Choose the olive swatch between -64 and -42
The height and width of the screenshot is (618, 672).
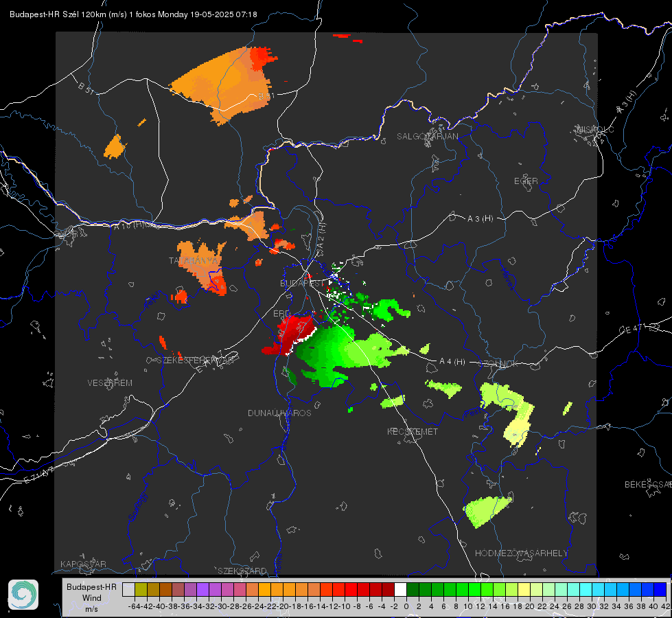[x=141, y=589]
